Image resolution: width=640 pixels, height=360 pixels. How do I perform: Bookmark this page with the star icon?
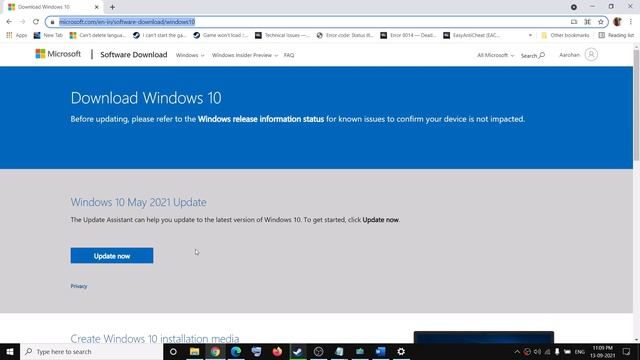tap(600, 22)
